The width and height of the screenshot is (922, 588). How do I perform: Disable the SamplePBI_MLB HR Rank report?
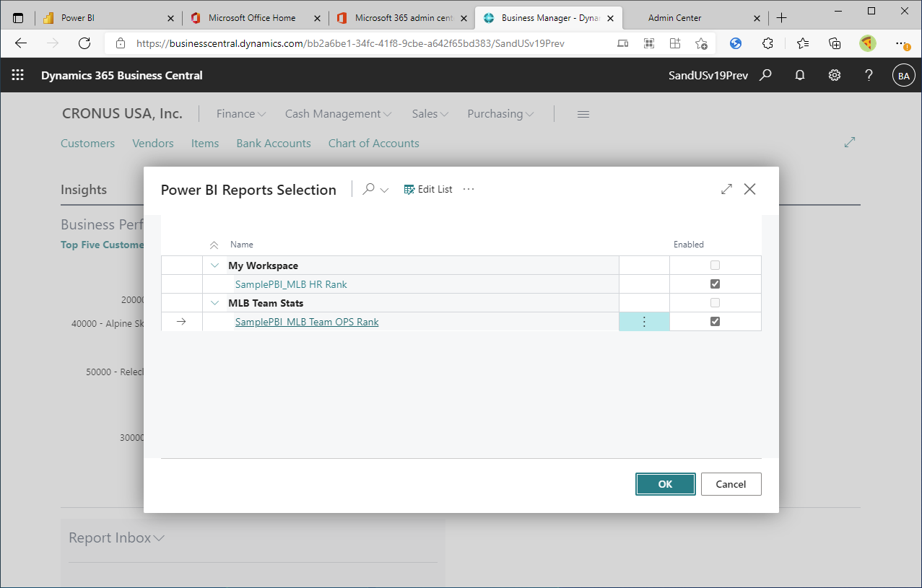click(x=715, y=284)
